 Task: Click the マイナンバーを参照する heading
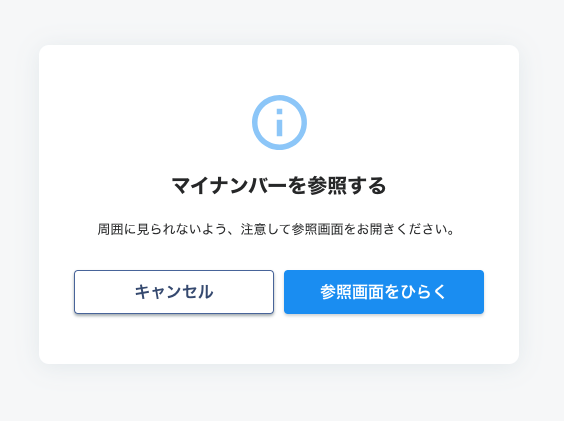click(x=279, y=186)
